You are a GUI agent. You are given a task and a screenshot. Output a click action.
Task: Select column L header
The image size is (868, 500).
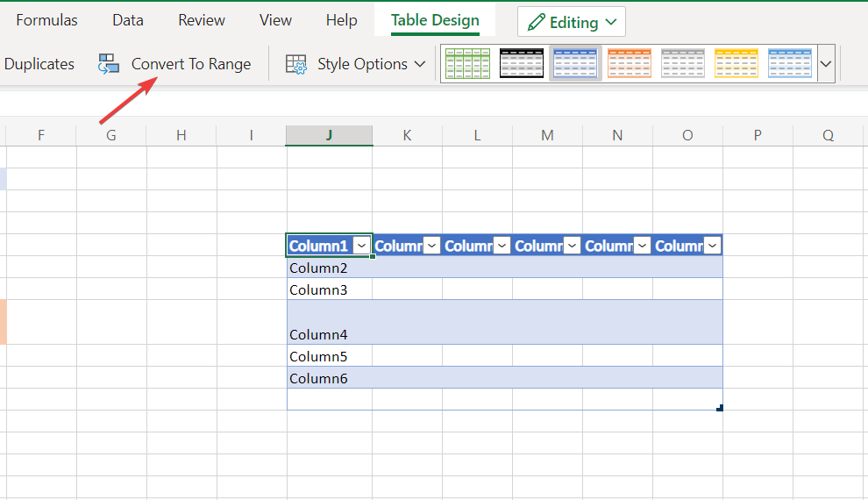[477, 135]
